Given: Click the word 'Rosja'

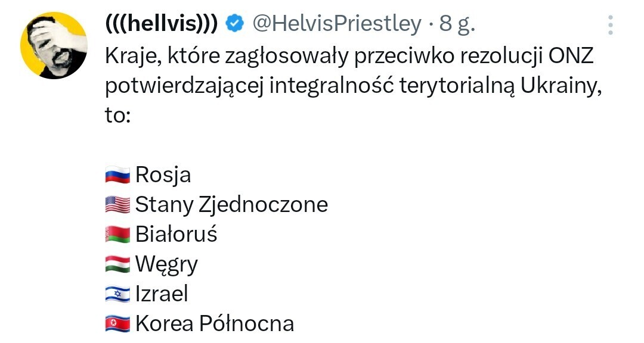Looking at the screenshot, I should (x=163, y=175).
